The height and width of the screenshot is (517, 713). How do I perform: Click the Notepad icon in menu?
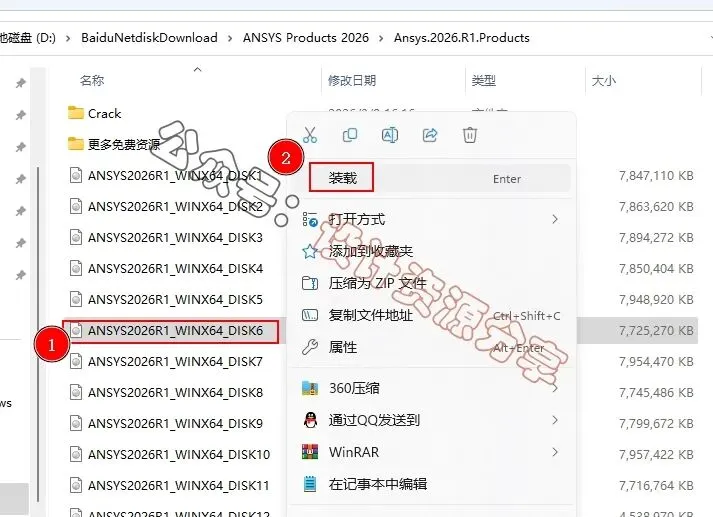pyautogui.click(x=310, y=484)
